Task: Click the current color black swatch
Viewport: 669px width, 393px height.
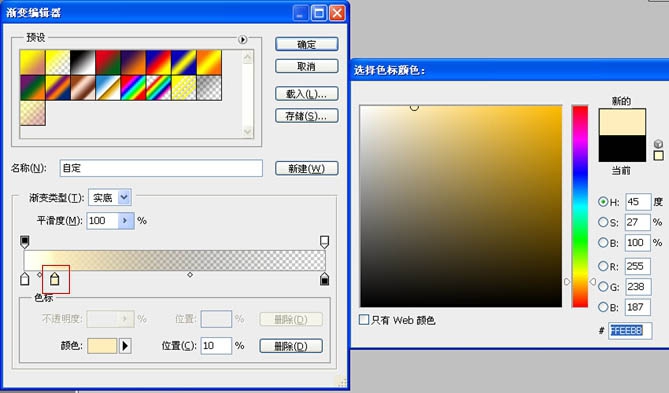Action: pyautogui.click(x=622, y=148)
